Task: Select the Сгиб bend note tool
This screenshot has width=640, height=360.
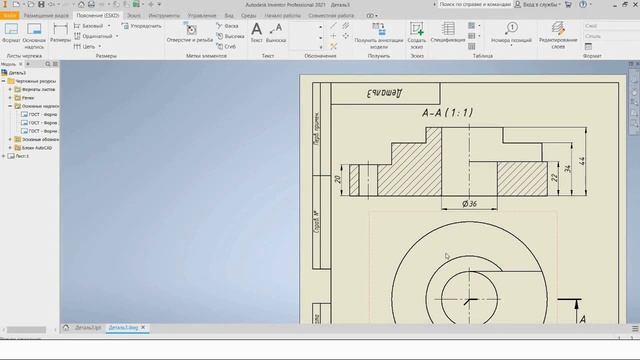Action: 226,47
